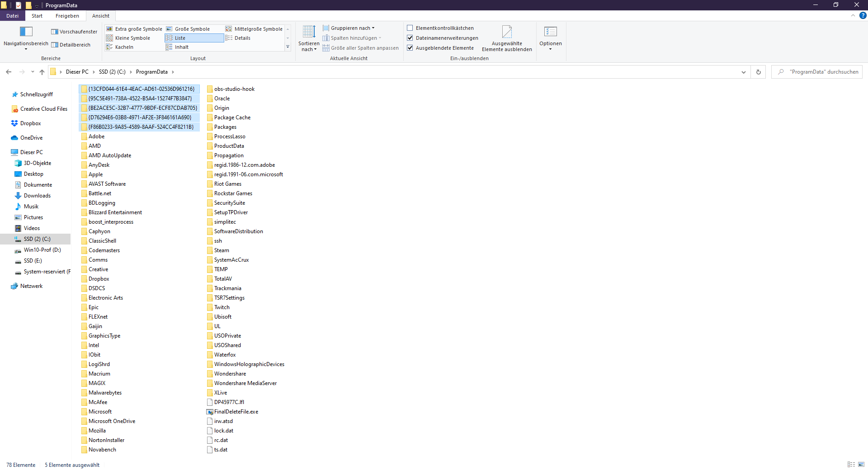Switch to the Freigeben ribbon tab
Image resolution: width=868 pixels, height=470 pixels.
click(x=67, y=16)
